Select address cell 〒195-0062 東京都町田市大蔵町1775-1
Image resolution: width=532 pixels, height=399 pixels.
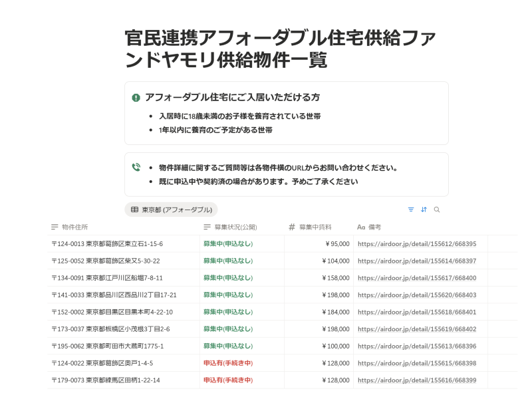click(124, 346)
